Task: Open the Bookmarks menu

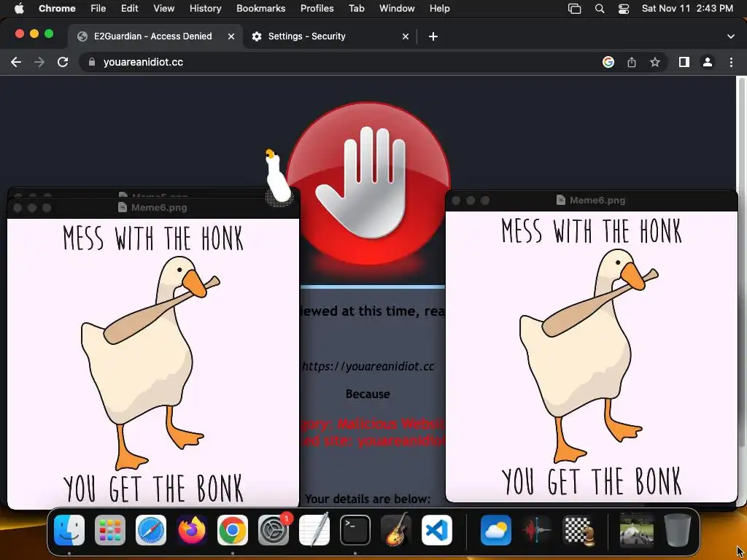Action: coord(260,9)
